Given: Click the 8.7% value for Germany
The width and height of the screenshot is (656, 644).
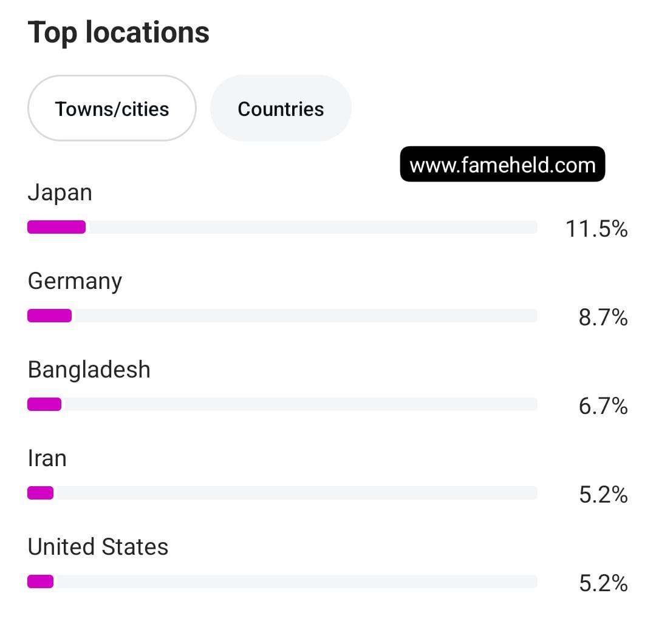Looking at the screenshot, I should click(603, 317).
